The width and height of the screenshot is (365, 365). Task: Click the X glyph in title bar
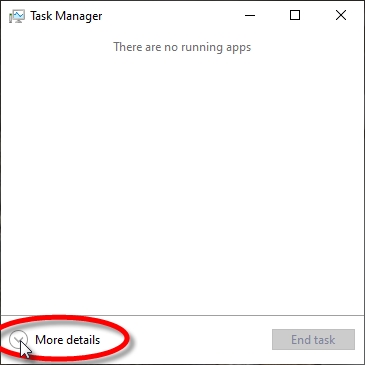coord(341,15)
